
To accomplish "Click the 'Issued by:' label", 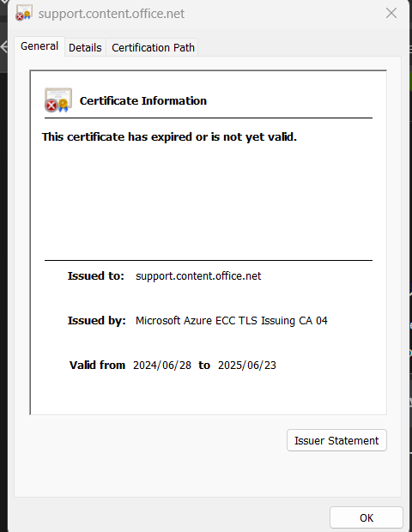I will coord(96,321).
